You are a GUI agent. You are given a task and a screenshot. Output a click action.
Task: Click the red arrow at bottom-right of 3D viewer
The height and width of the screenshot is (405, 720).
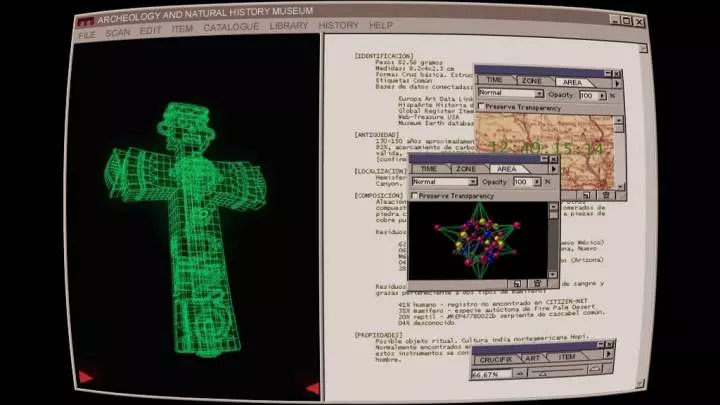tap(311, 388)
